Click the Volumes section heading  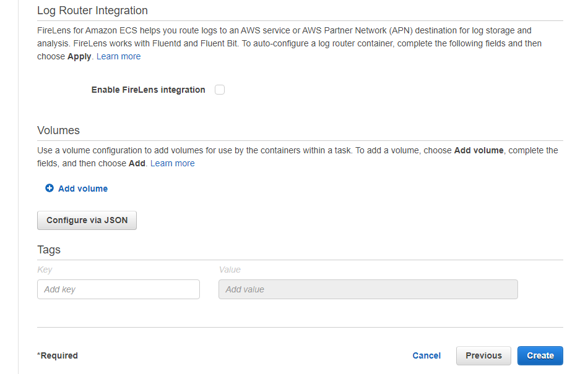58,130
